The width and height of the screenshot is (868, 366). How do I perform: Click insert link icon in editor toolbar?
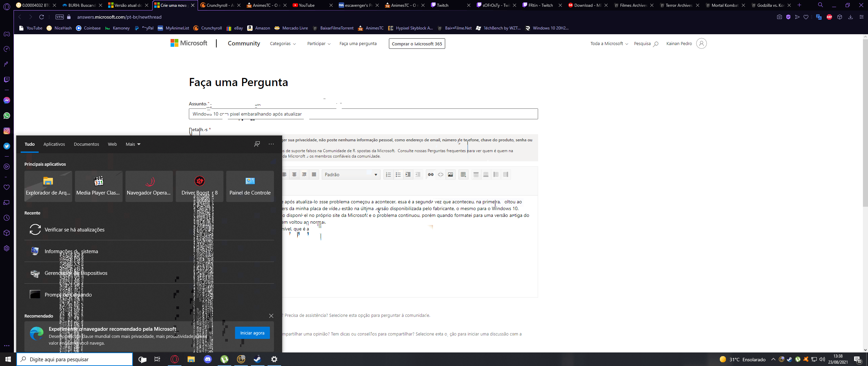click(x=431, y=175)
